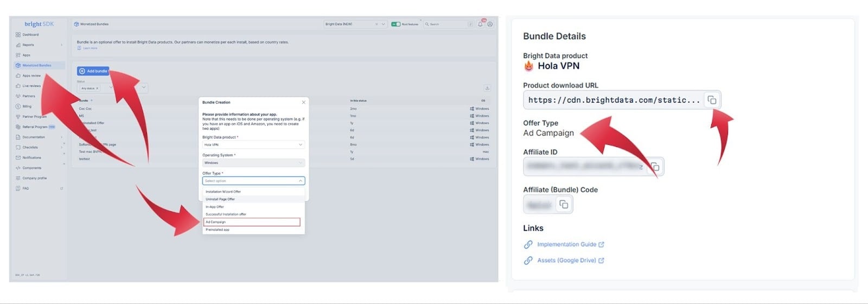Image resolution: width=868 pixels, height=304 pixels.
Task: Choose Ad Campaign offer type
Action: [252, 222]
